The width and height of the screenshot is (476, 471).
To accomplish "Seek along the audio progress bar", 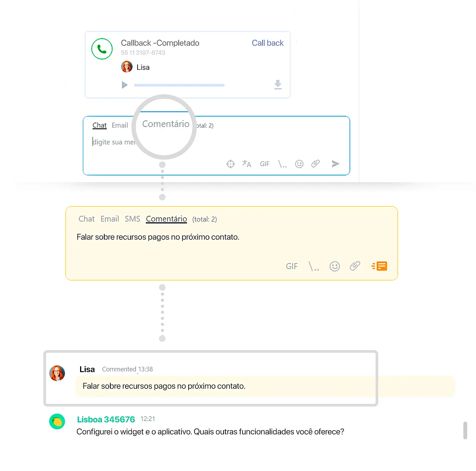I will [x=179, y=85].
